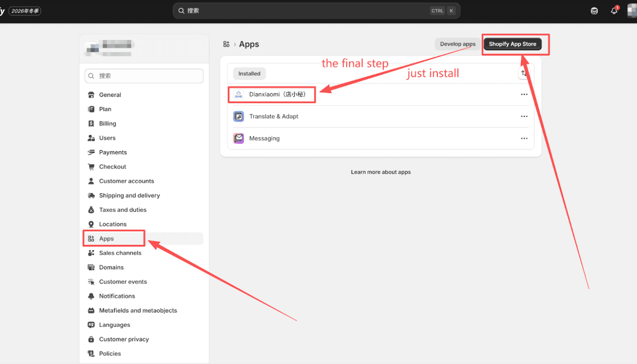Click the notifications bell icon
The image size is (637, 364).
pyautogui.click(x=614, y=11)
